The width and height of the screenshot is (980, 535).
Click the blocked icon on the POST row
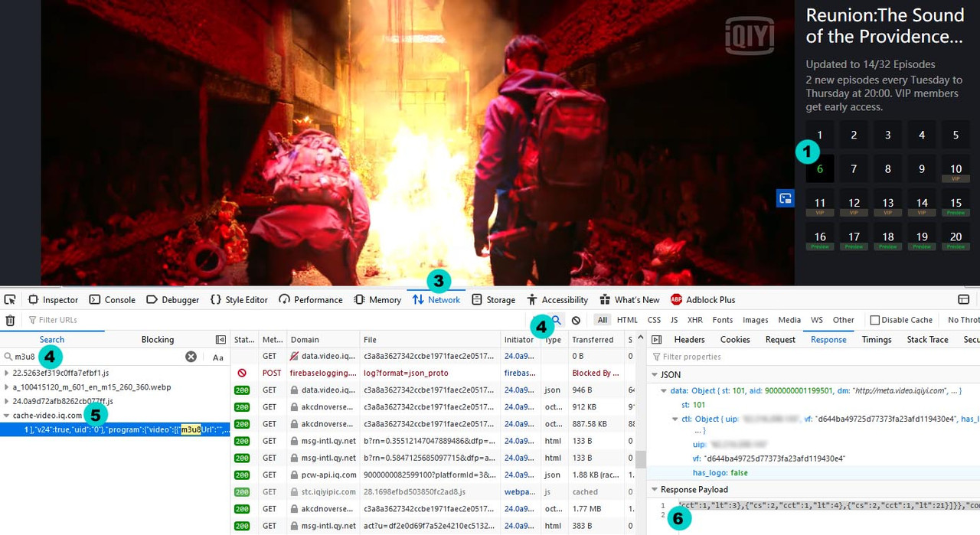pyautogui.click(x=242, y=373)
